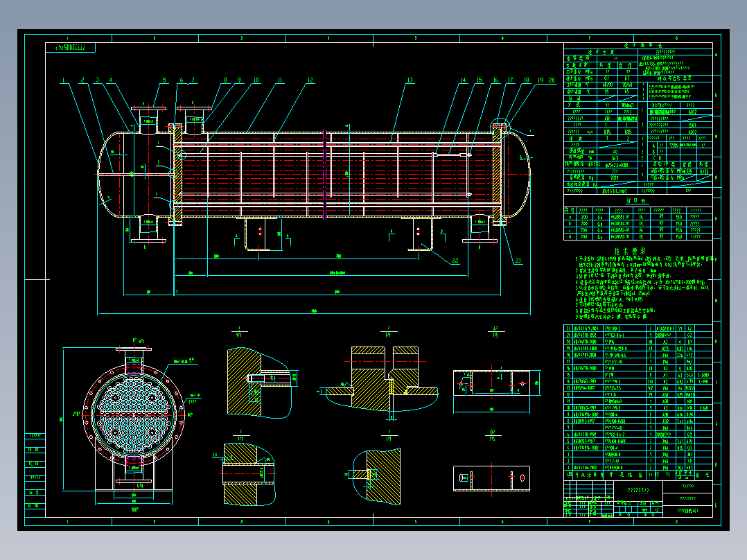The image size is (747, 560).
Task: Click part callout number 1
Action: point(64,80)
